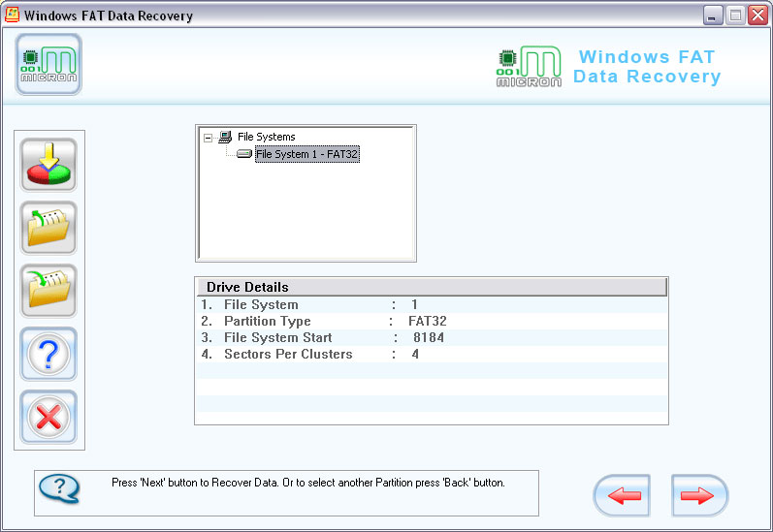Click the speech bubble help icon
Viewport: 773px width, 532px height.
click(x=59, y=488)
